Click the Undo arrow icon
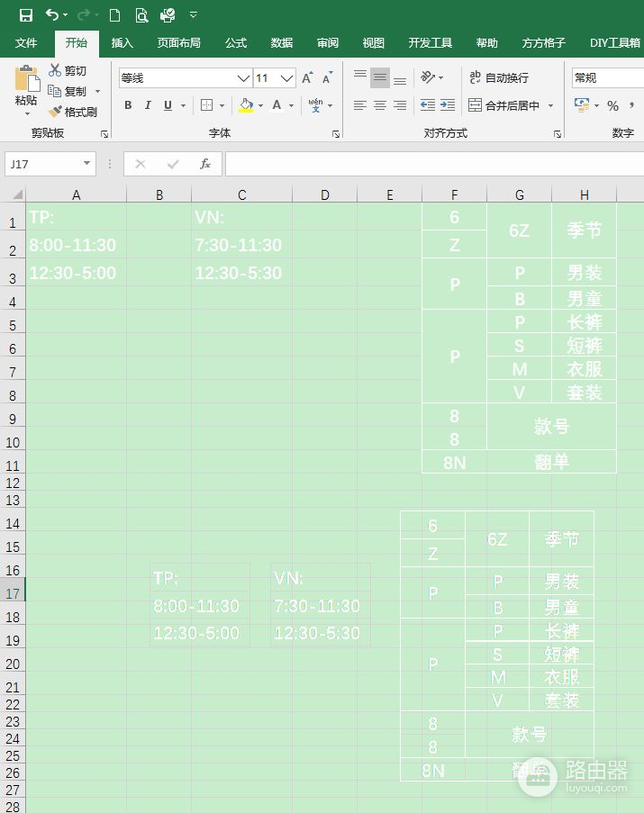 (52, 15)
